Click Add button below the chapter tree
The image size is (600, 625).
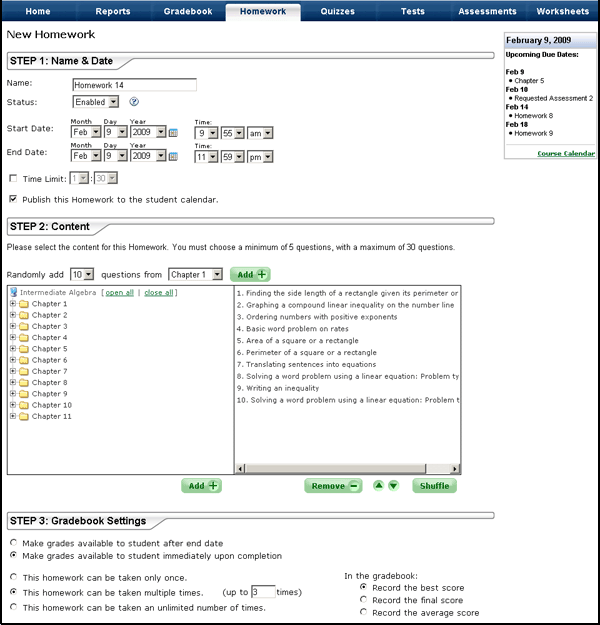click(x=202, y=485)
